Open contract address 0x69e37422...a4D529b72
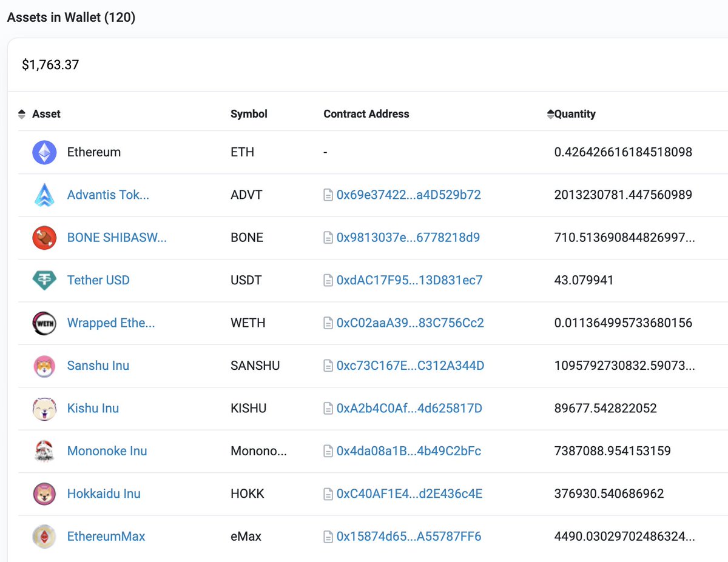 click(409, 195)
